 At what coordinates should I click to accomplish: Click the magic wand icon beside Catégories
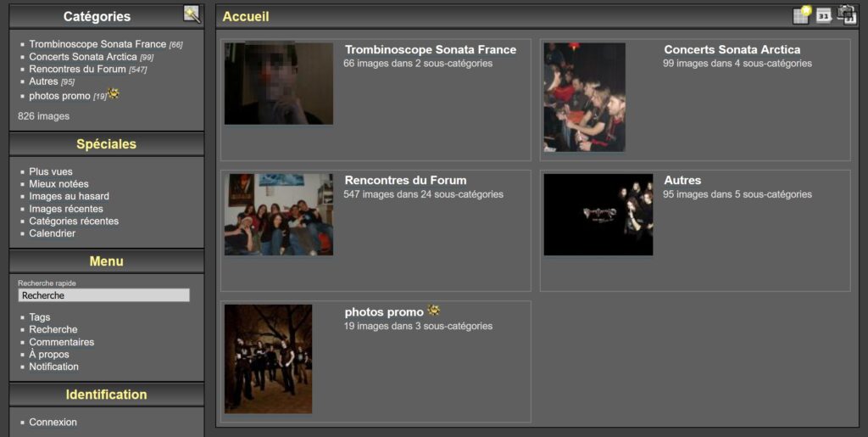point(192,14)
